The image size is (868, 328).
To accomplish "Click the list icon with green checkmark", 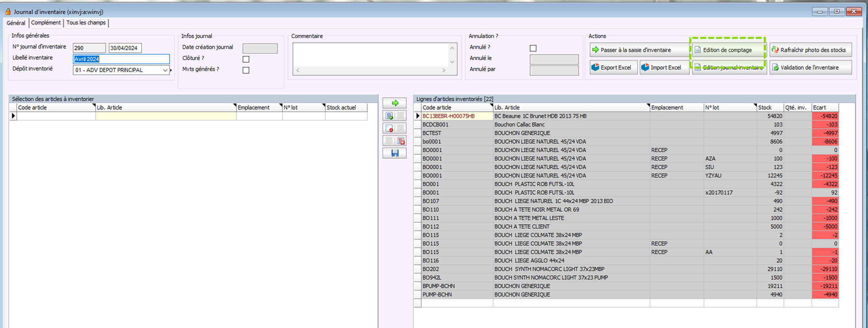I will 389,116.
